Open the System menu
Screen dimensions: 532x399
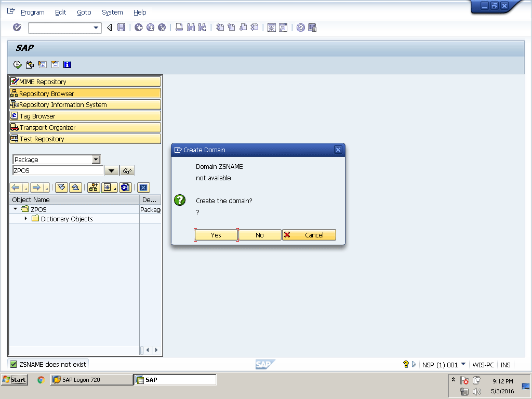pos(112,12)
